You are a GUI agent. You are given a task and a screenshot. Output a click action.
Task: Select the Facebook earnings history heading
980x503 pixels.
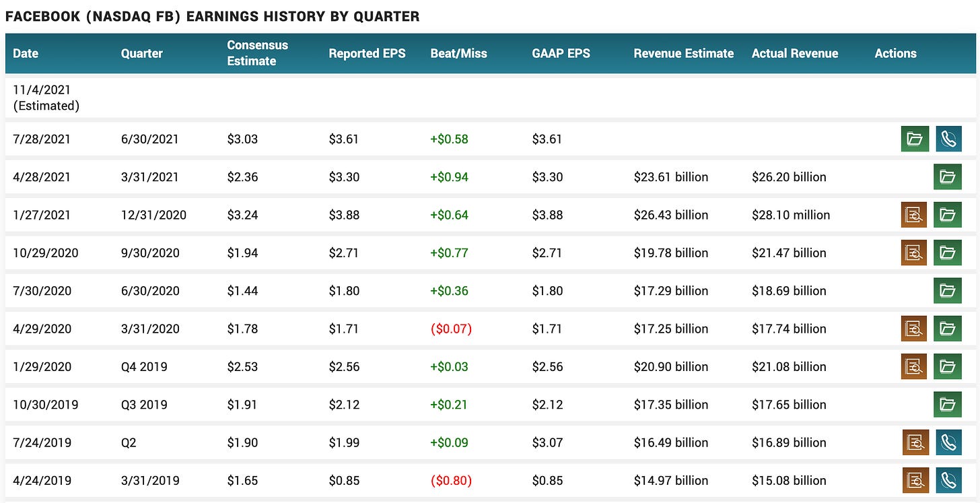coord(212,16)
